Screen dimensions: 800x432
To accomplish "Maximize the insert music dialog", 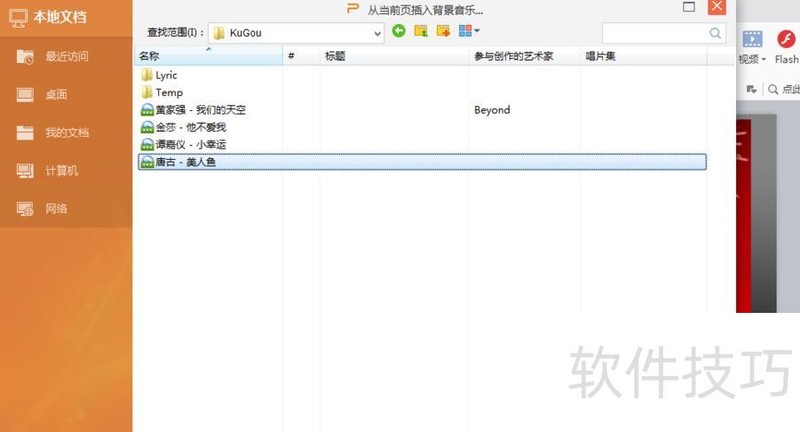I will 689,7.
